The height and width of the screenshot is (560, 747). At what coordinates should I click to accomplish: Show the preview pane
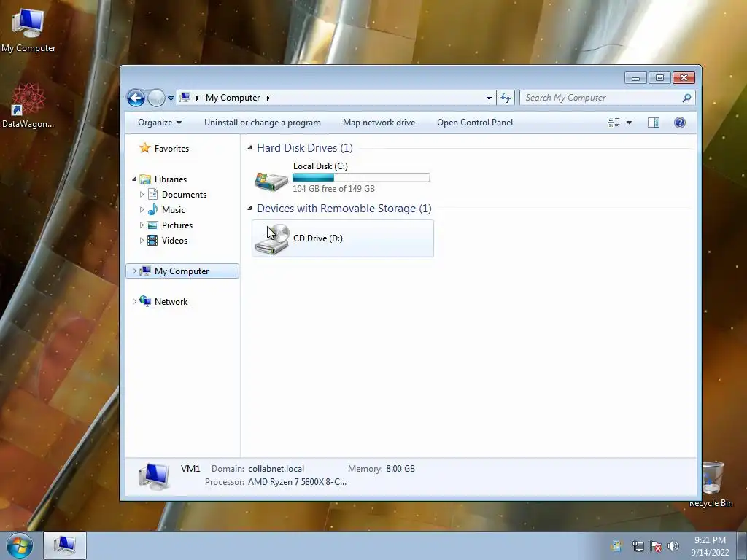[654, 122]
